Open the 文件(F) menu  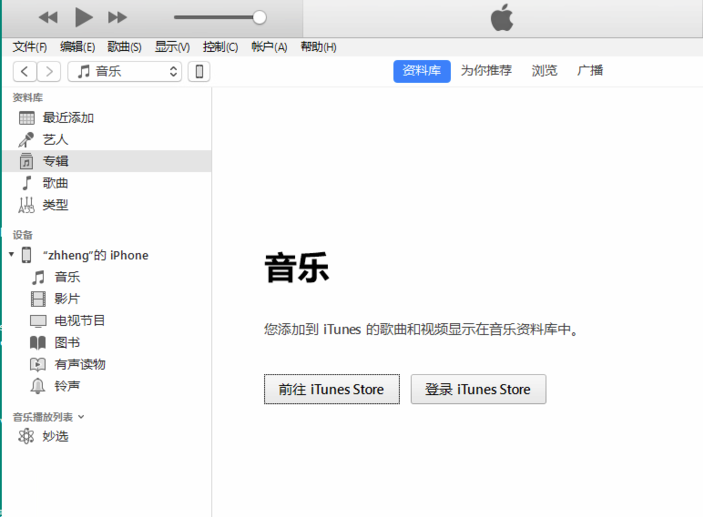coord(30,47)
